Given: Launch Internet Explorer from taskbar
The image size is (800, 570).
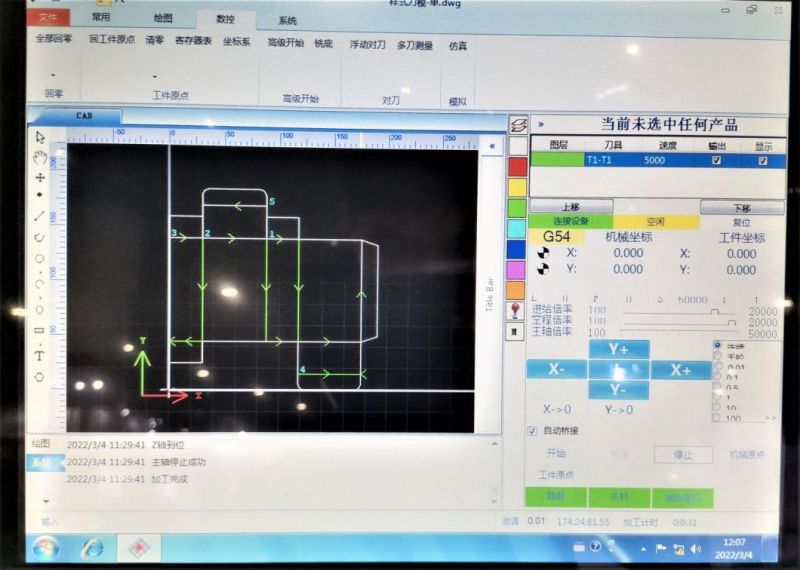Looking at the screenshot, I should tap(93, 548).
